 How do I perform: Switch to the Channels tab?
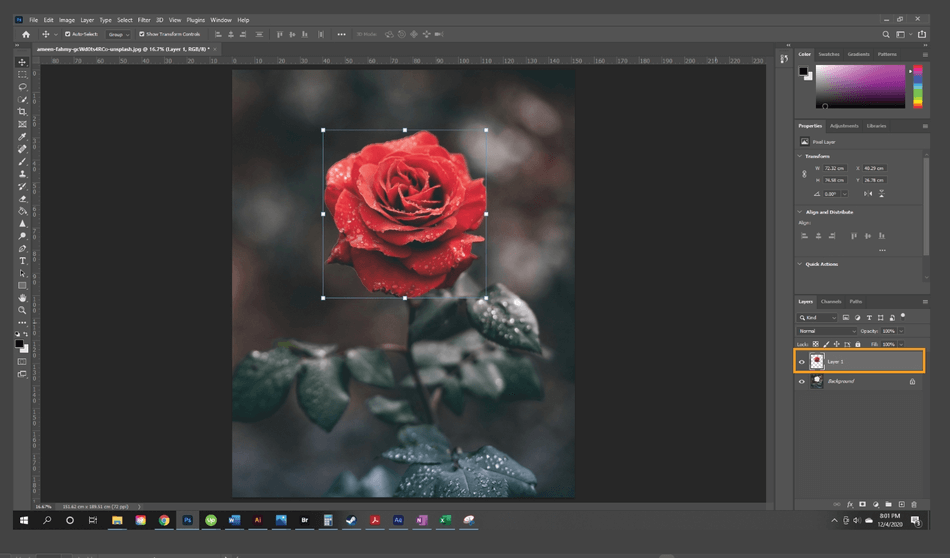point(831,301)
